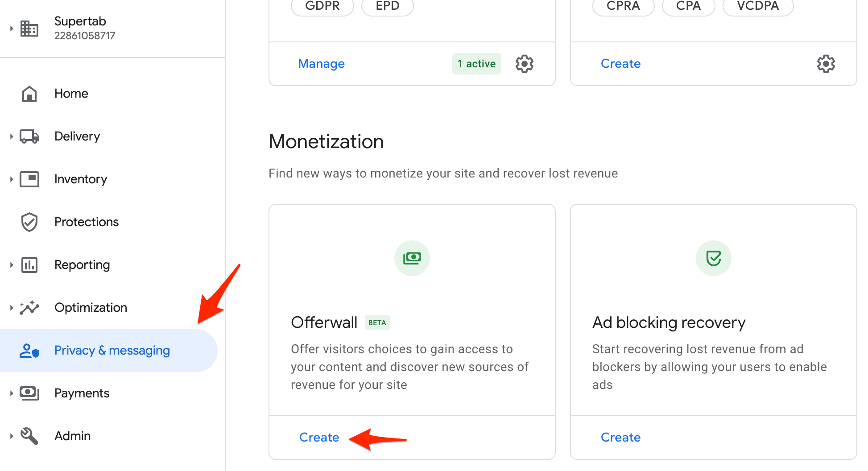Click the Delivery truck icon

[x=29, y=136]
